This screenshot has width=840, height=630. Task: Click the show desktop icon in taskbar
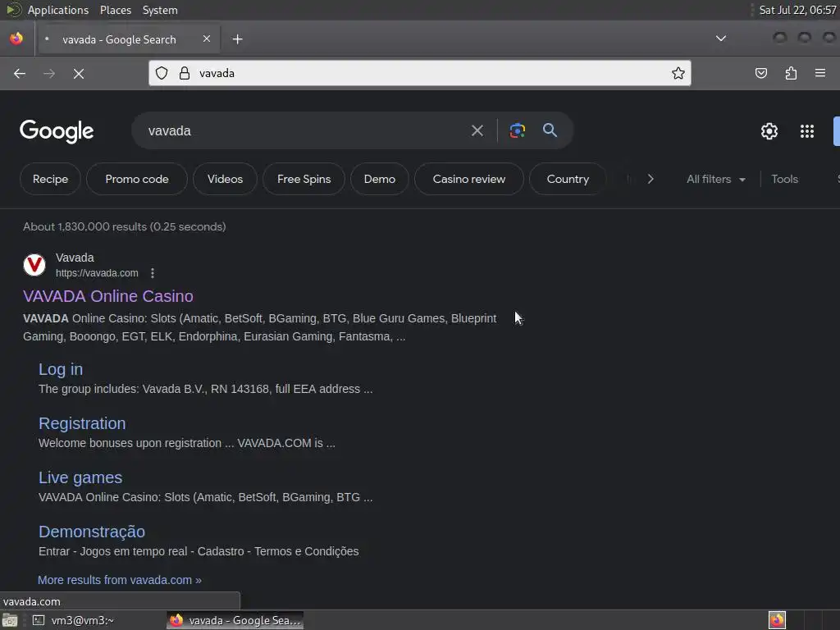click(10, 620)
